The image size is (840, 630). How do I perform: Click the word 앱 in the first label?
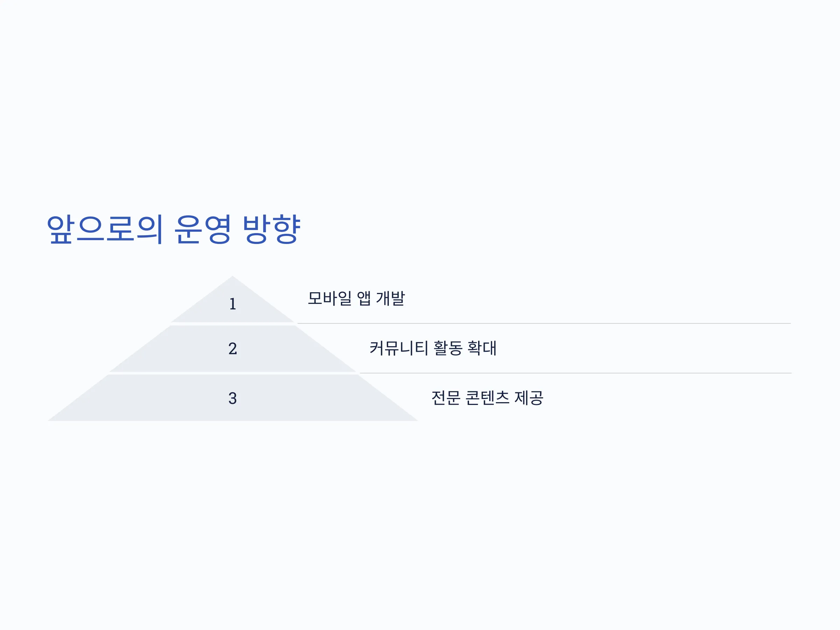pos(364,298)
